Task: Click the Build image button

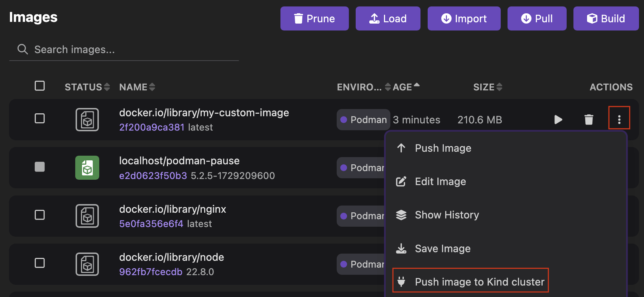Action: pos(606,19)
